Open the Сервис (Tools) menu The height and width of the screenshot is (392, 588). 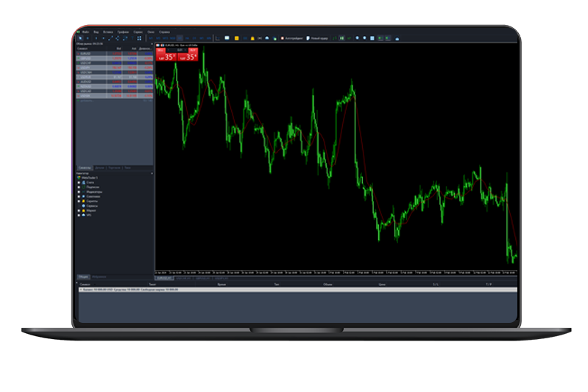(138, 32)
